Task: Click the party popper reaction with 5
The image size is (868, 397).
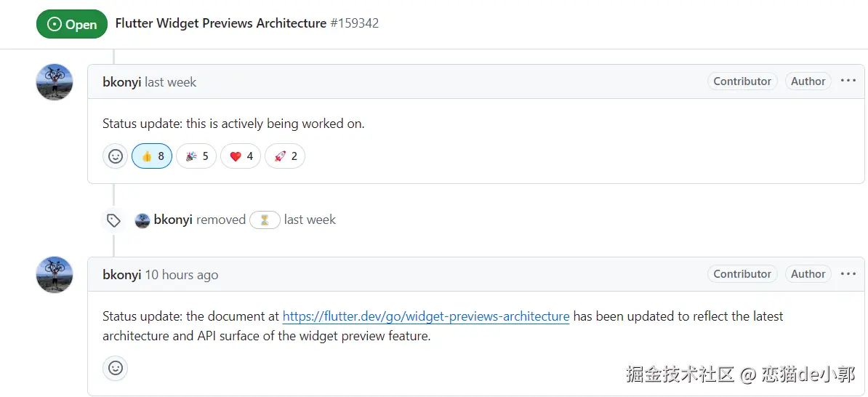Action: [196, 156]
